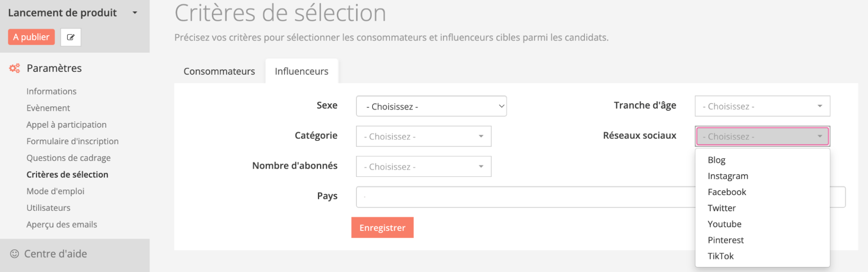Expand the Lancement de produit dropdown arrow

pos(135,13)
